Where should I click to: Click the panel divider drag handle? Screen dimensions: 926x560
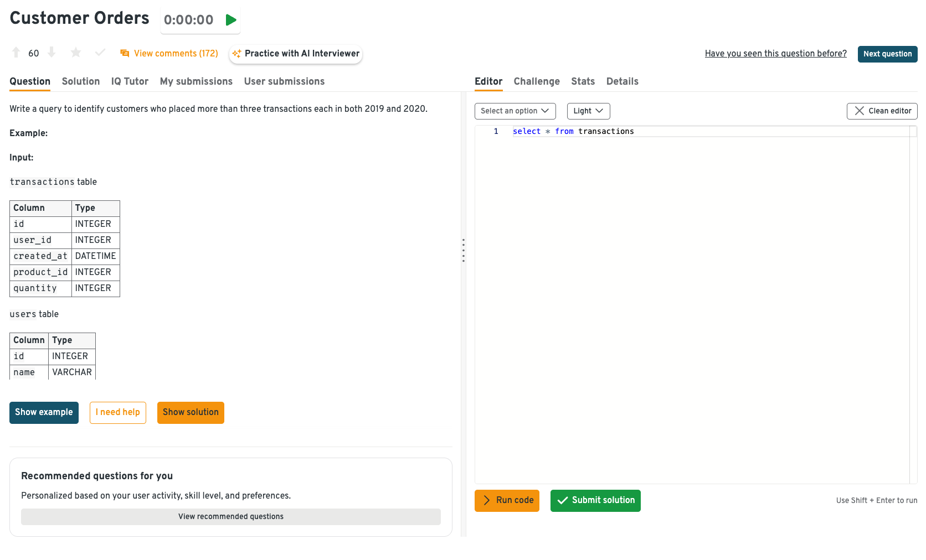coord(464,251)
